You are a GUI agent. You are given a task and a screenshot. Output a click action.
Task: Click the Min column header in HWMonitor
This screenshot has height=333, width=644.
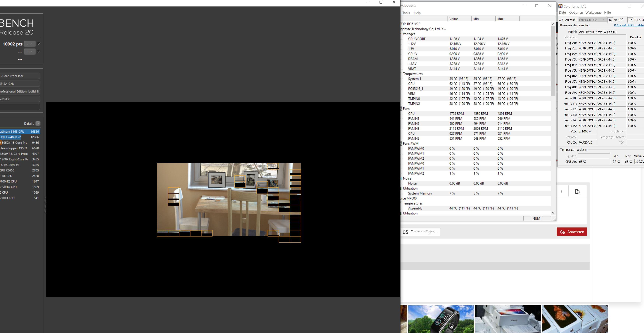[x=483, y=19]
